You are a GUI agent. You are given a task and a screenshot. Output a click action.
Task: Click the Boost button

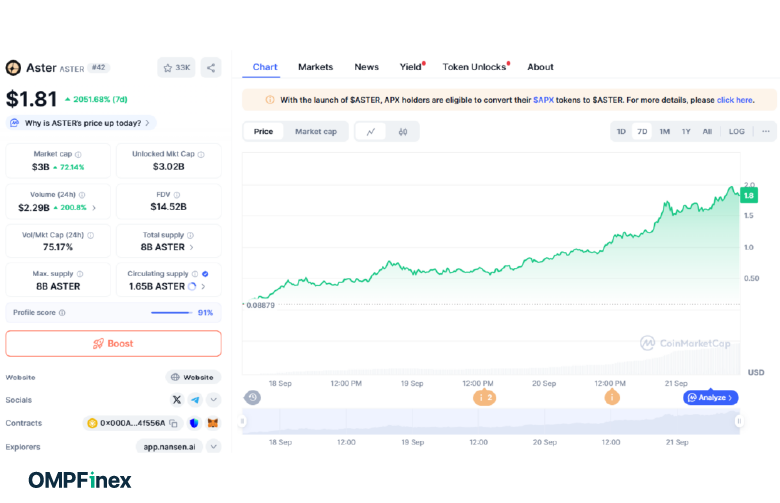click(113, 344)
